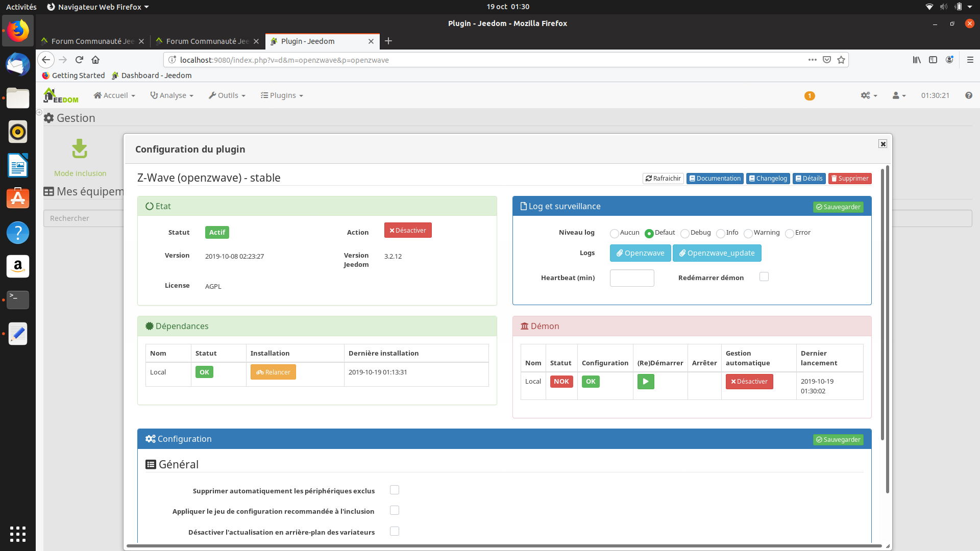The width and height of the screenshot is (980, 551).
Task: Open the Dashboard - Jeedom bookmark
Action: click(152, 76)
